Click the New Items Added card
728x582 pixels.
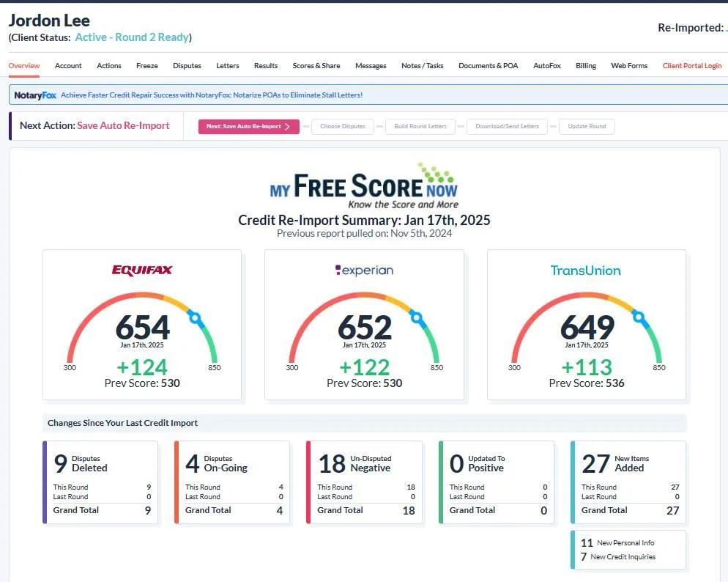[628, 482]
